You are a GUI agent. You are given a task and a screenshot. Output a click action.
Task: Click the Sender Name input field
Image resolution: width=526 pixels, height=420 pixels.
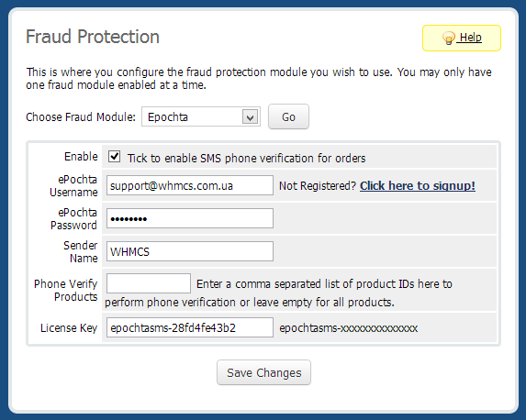coord(190,251)
